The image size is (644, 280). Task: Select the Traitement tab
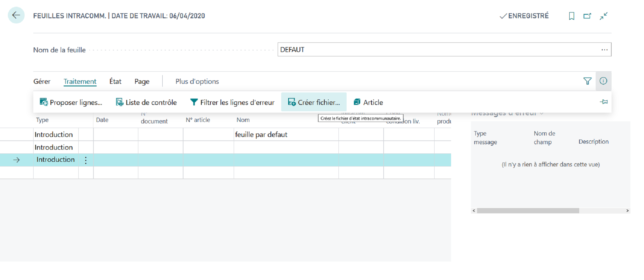80,81
